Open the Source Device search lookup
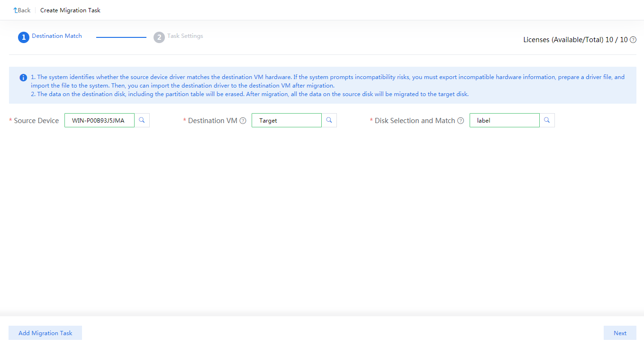 [142, 120]
